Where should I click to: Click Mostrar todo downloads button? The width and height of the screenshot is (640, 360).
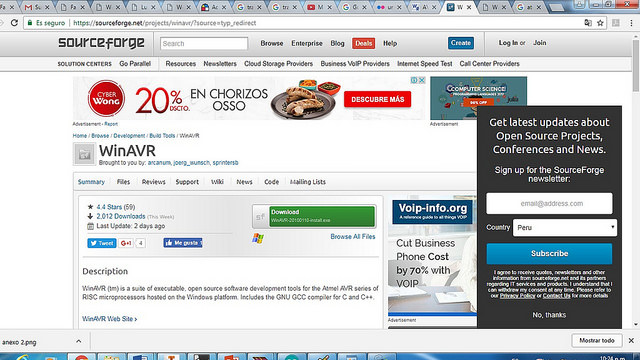[x=597, y=340]
